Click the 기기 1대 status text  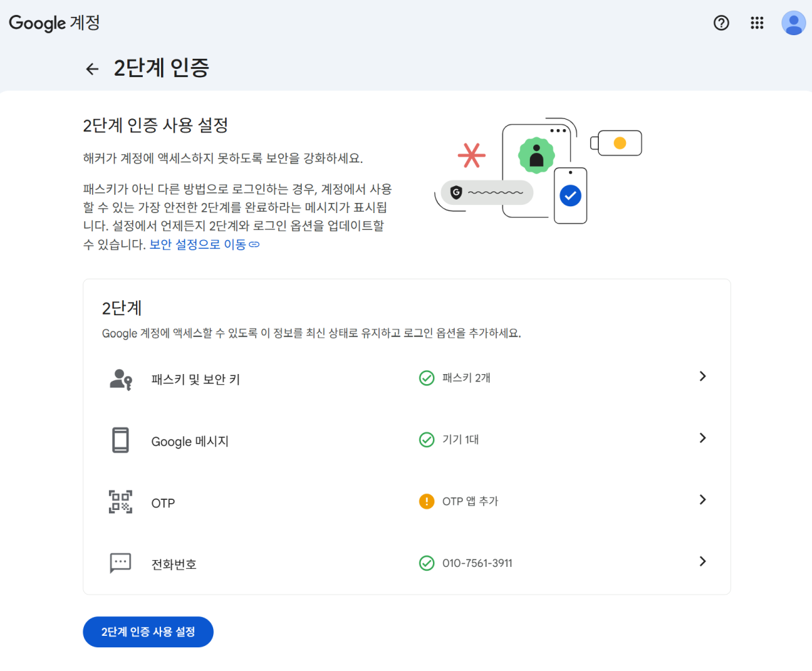click(x=461, y=440)
